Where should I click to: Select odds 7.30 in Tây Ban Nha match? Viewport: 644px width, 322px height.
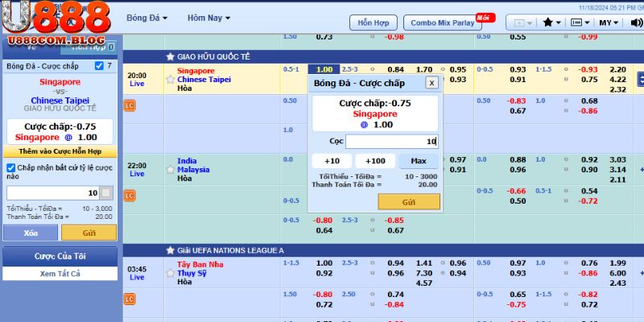coord(424,273)
